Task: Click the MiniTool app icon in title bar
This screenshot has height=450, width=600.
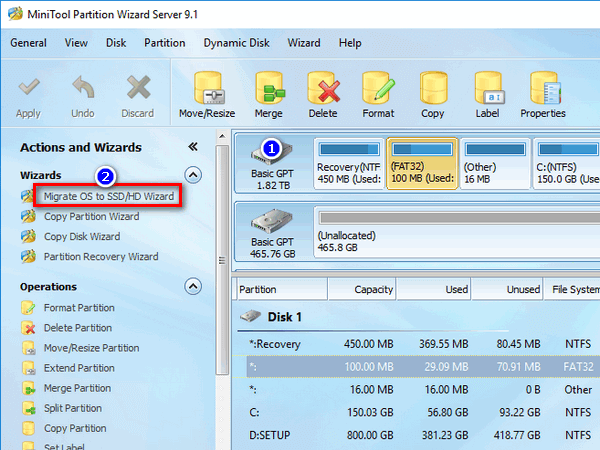Action: [x=15, y=14]
